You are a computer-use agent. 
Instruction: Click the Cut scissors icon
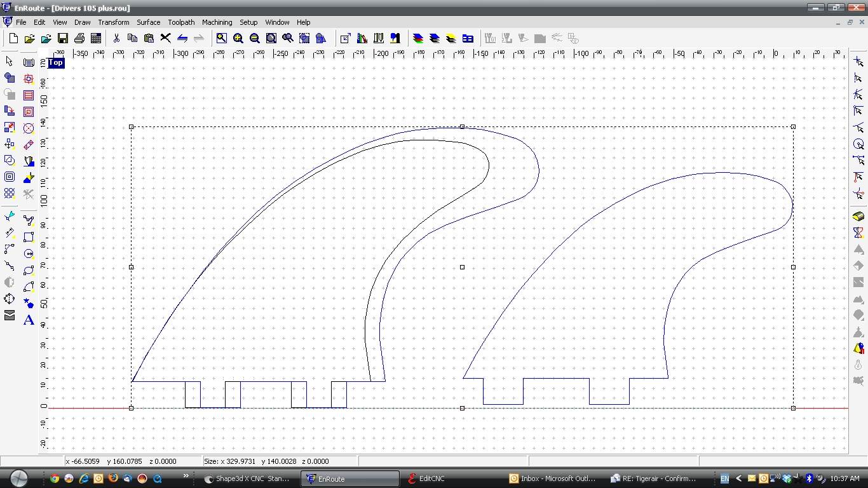coord(116,38)
